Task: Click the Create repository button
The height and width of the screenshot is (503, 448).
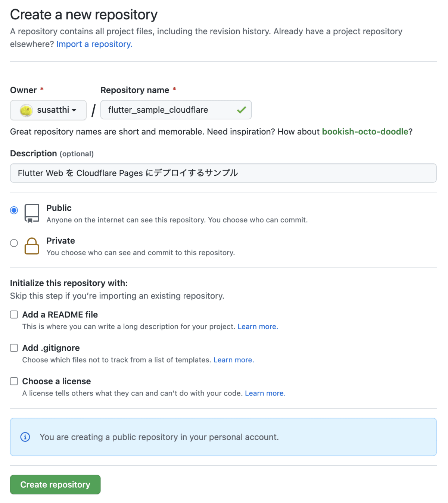Action: tap(55, 484)
